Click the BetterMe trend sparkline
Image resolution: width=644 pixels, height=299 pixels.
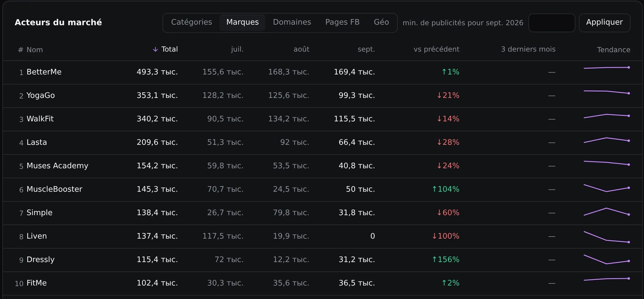(x=607, y=68)
